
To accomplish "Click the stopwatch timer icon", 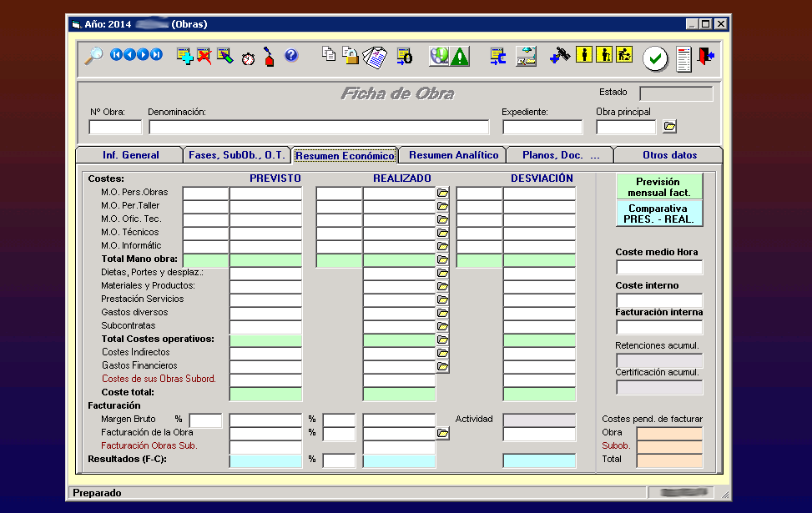I will click(x=248, y=58).
